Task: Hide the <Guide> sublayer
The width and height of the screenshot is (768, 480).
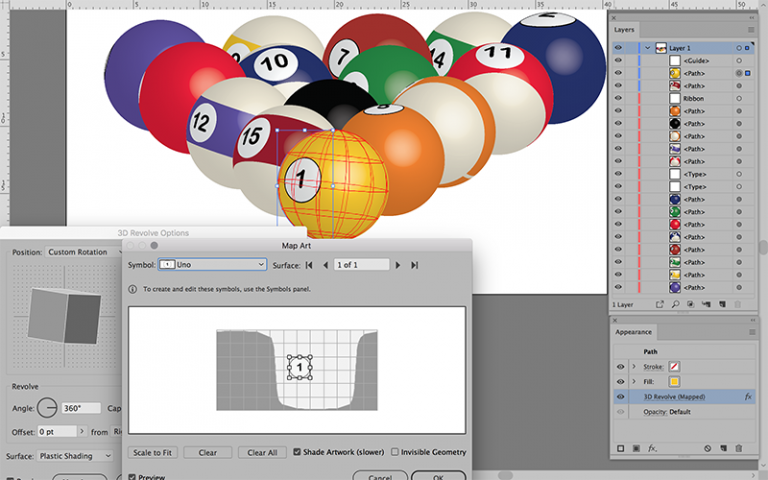Action: 618,61
